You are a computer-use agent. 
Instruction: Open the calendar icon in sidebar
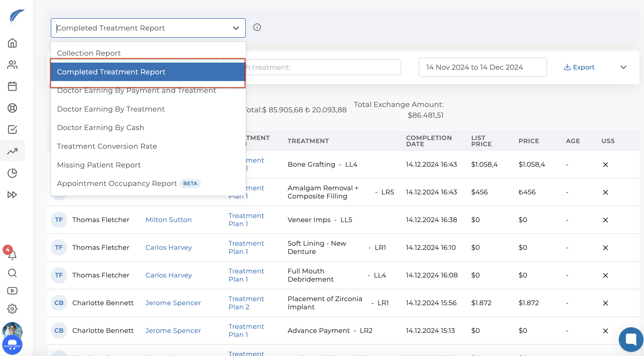(x=12, y=86)
